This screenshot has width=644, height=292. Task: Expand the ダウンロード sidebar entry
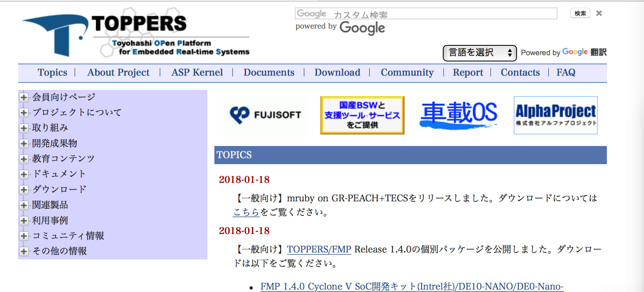click(x=24, y=189)
